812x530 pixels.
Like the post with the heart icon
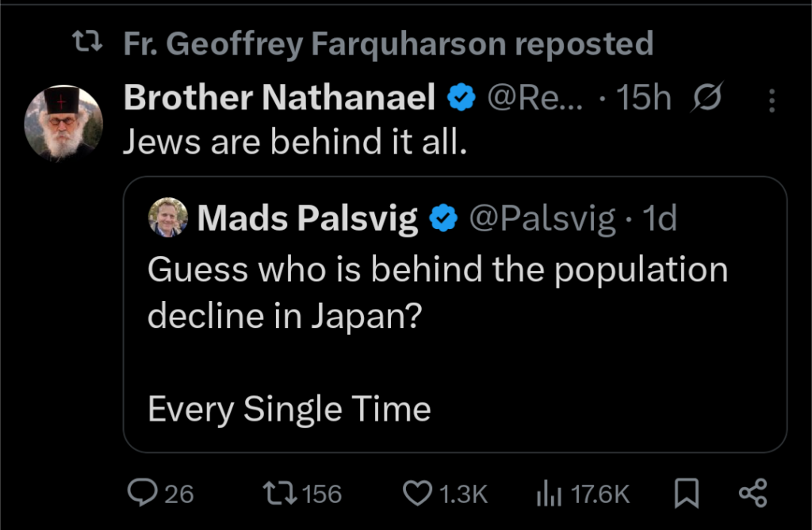[416, 494]
